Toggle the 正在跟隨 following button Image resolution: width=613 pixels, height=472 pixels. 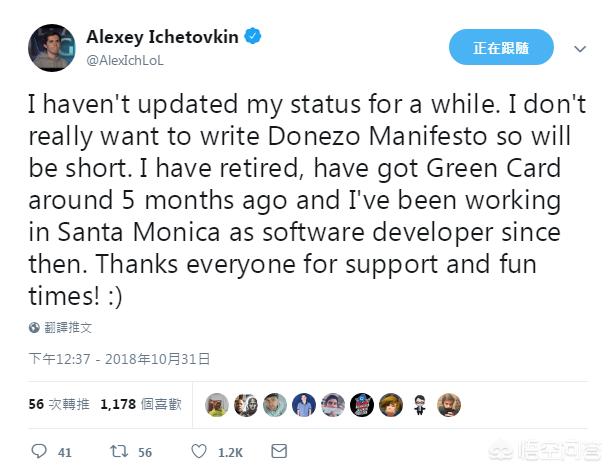[501, 47]
